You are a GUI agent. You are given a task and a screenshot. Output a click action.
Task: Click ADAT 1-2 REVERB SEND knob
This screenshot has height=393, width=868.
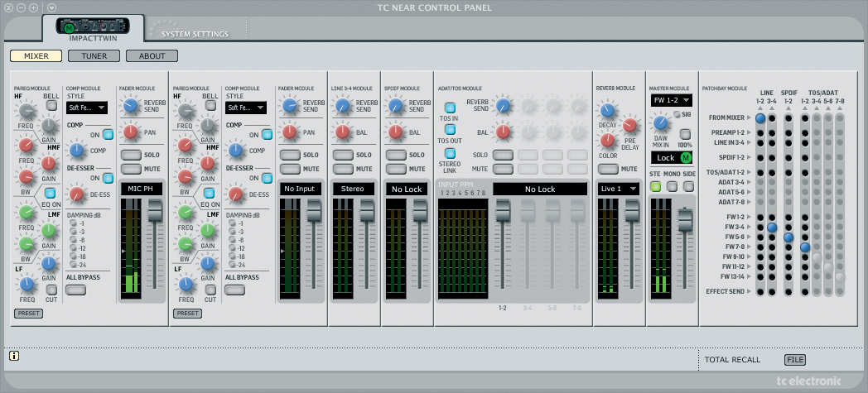(503, 105)
